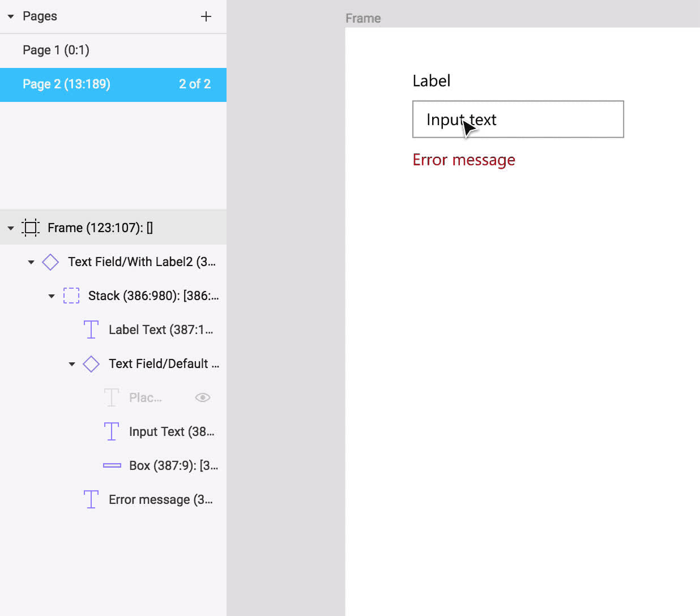
Task: Click the Stack dashed-square group icon
Action: [71, 296]
